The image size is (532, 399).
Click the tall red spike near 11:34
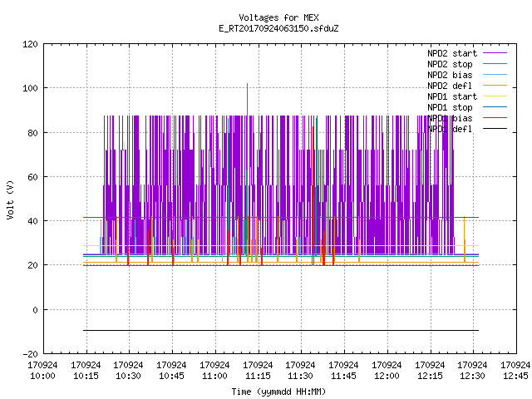coord(313,196)
